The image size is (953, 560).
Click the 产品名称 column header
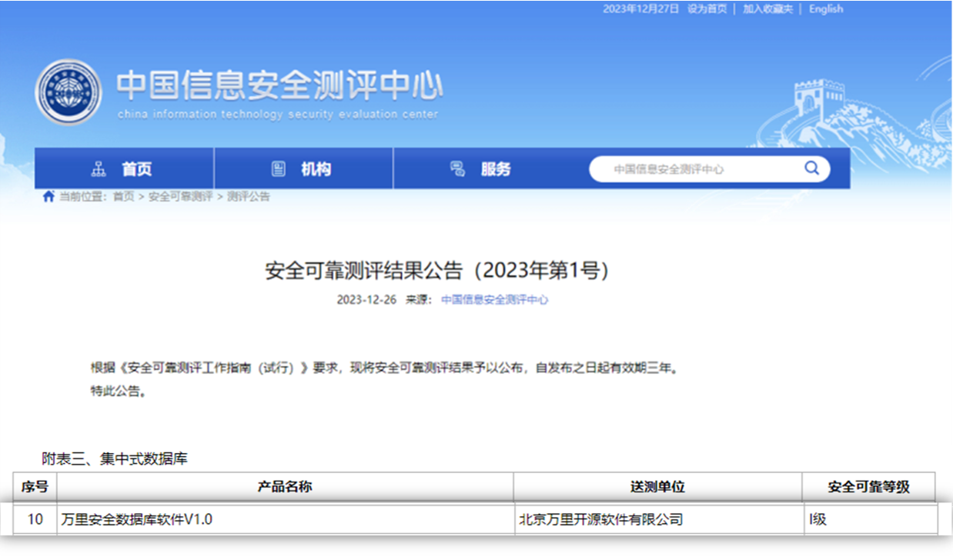pyautogui.click(x=285, y=487)
